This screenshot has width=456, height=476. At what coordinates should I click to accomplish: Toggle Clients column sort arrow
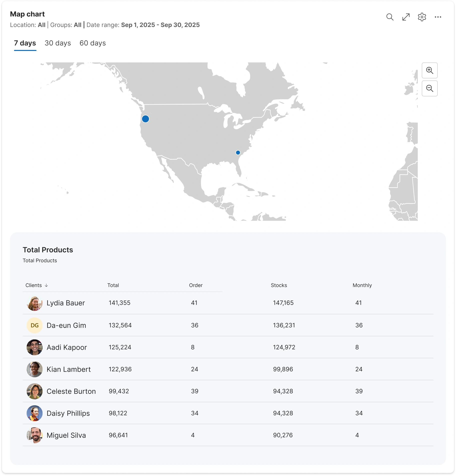click(x=46, y=285)
